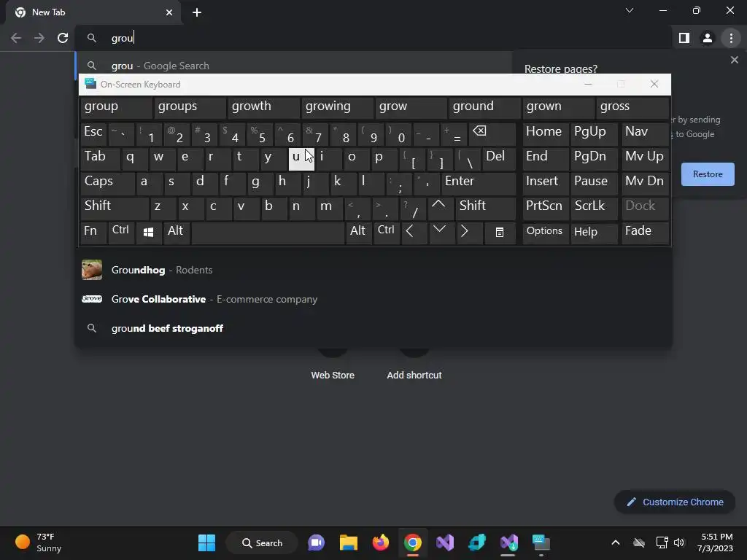Click the Chrome reload page icon
The image size is (747, 560).
point(63,38)
